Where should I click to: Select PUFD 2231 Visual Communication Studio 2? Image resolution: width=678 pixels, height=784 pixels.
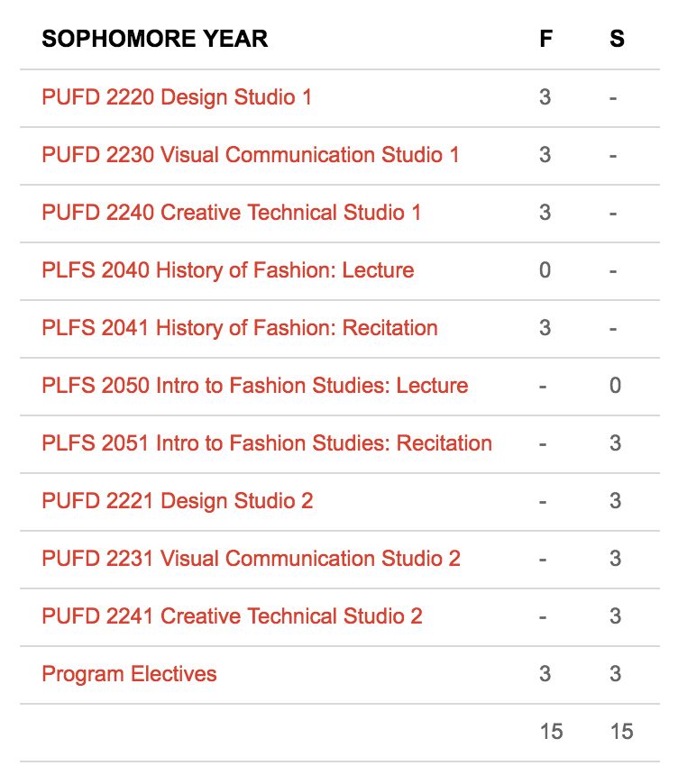(251, 559)
